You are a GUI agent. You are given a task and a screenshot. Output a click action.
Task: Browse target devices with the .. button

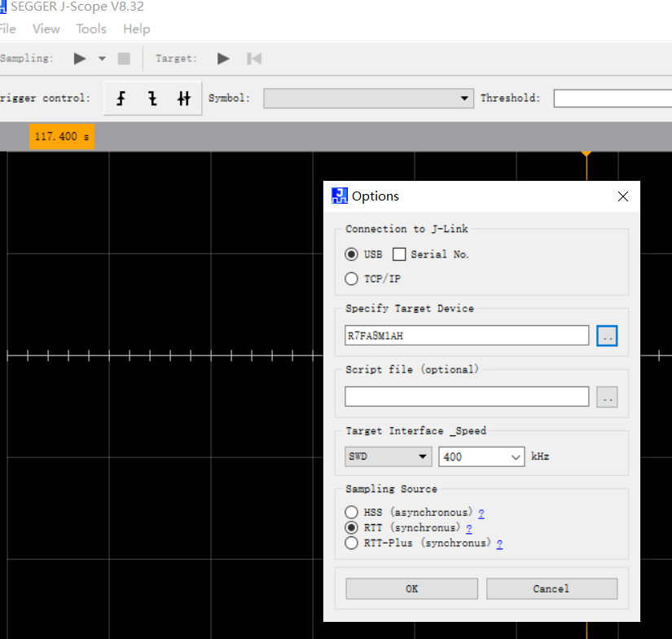(x=607, y=335)
